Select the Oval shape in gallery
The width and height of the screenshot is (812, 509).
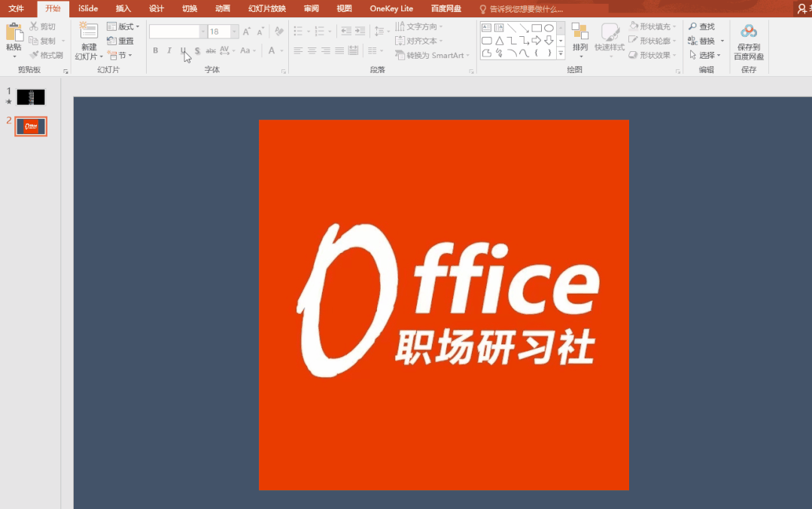pyautogui.click(x=549, y=28)
